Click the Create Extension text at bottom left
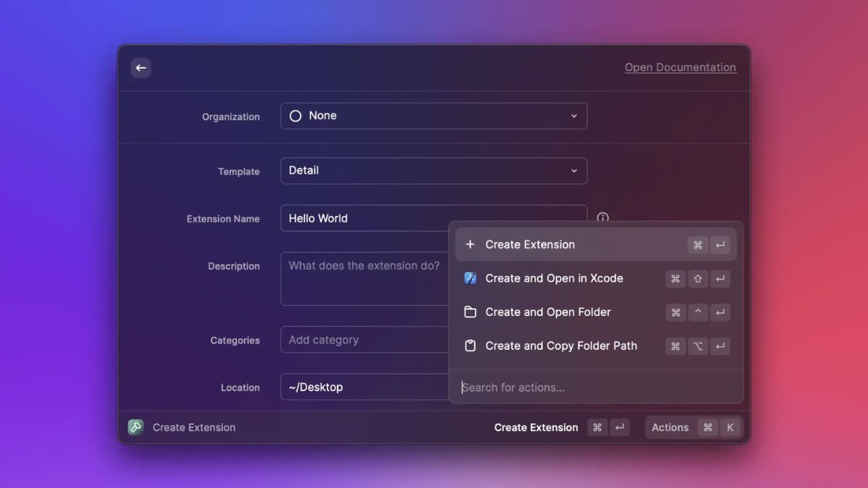The height and width of the screenshot is (488, 868). pyautogui.click(x=194, y=427)
